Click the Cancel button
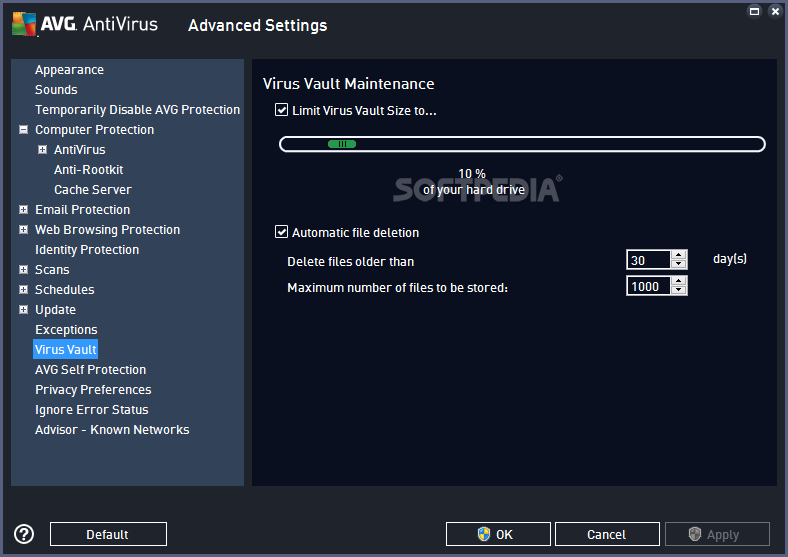Screen dimensions: 788x557 607,534
